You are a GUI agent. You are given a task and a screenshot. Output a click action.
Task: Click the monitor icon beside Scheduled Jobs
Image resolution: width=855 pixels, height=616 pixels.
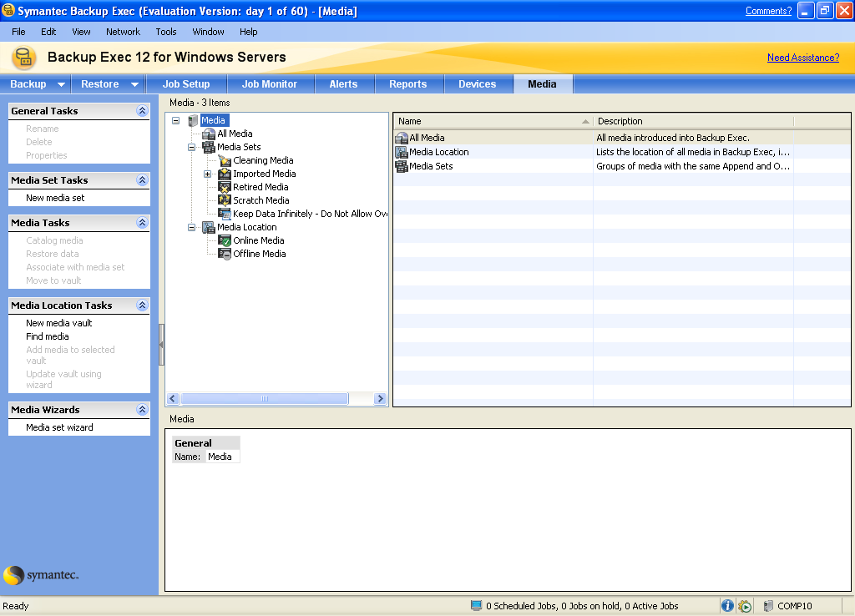pyautogui.click(x=477, y=606)
